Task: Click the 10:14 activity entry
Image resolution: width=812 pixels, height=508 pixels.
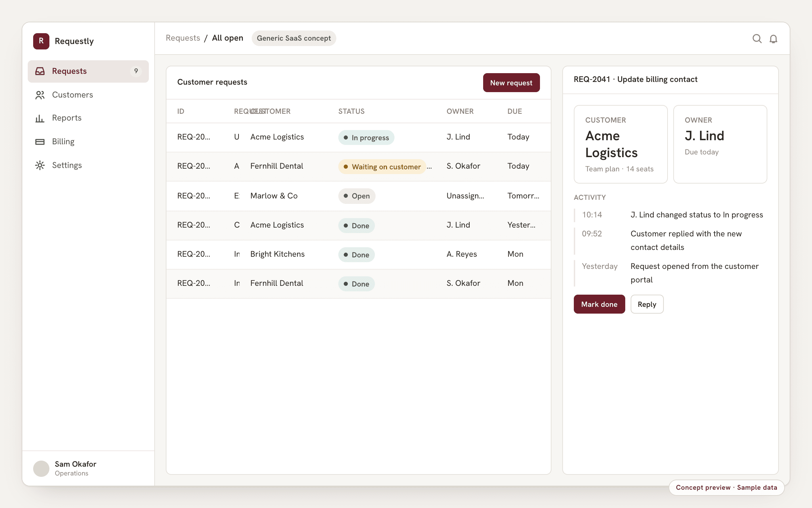Action: coord(671,215)
